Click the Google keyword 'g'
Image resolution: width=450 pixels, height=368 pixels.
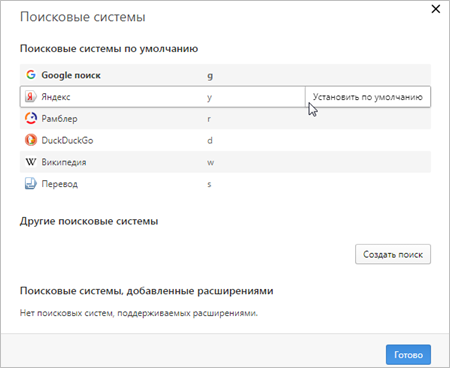click(210, 76)
